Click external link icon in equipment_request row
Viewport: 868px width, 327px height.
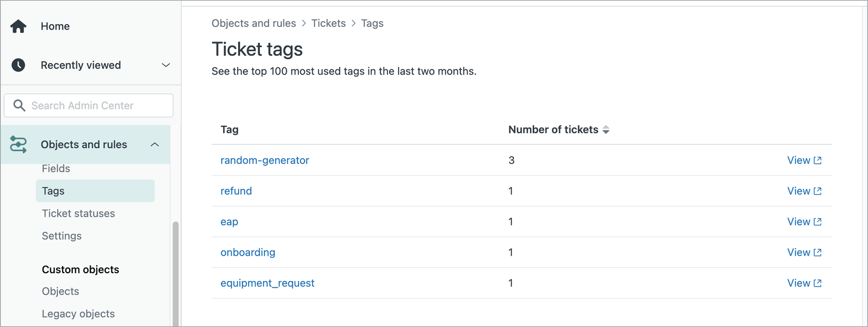(817, 283)
